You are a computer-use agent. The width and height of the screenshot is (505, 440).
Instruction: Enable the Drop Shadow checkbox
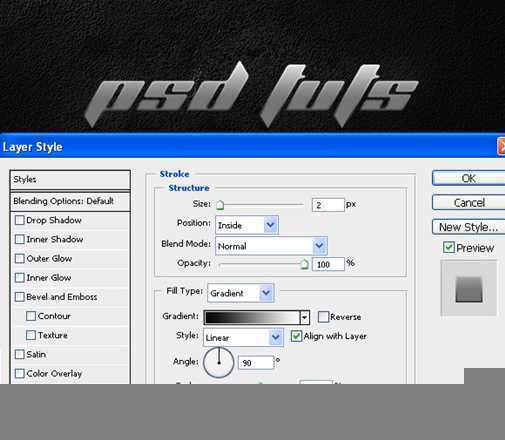(20, 220)
